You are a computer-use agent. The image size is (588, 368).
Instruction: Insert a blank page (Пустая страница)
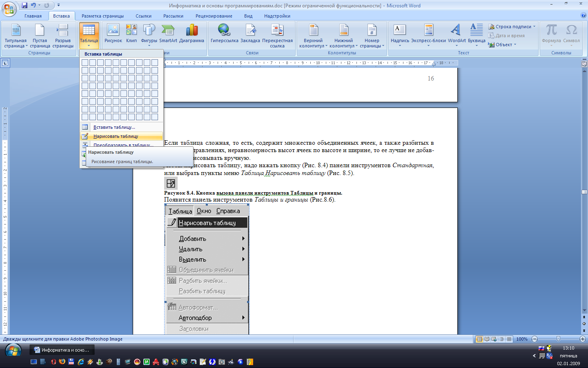click(x=40, y=36)
